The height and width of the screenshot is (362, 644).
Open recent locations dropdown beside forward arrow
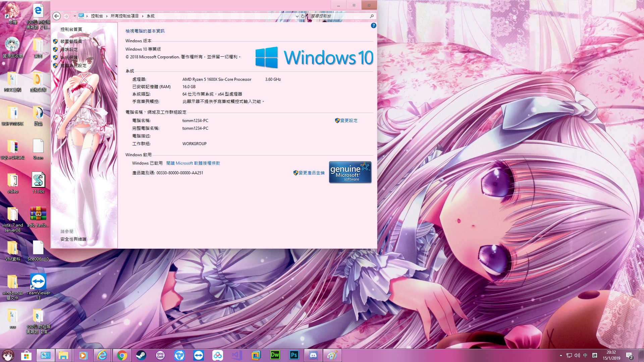tap(74, 16)
